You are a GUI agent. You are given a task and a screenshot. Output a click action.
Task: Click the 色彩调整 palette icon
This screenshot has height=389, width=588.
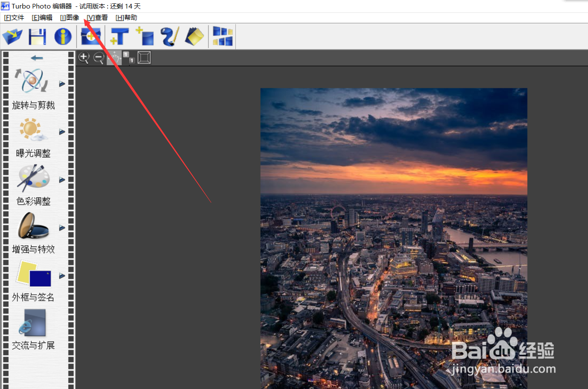point(33,178)
